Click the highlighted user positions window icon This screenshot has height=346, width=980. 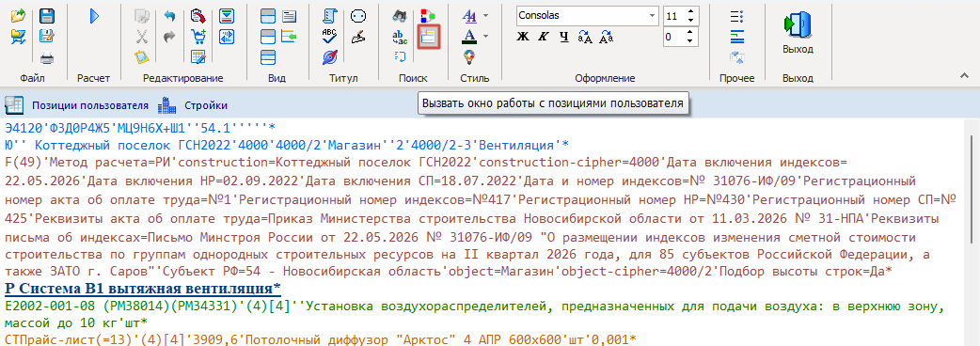(x=428, y=37)
